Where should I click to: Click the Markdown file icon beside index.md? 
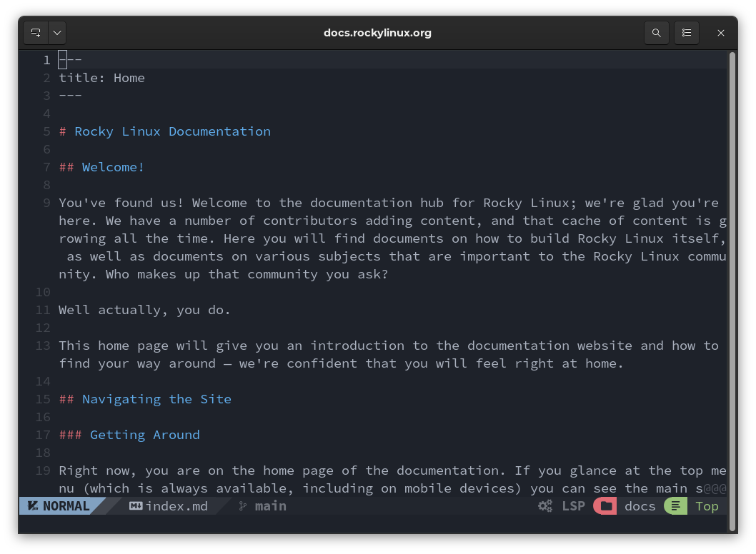pyautogui.click(x=135, y=506)
